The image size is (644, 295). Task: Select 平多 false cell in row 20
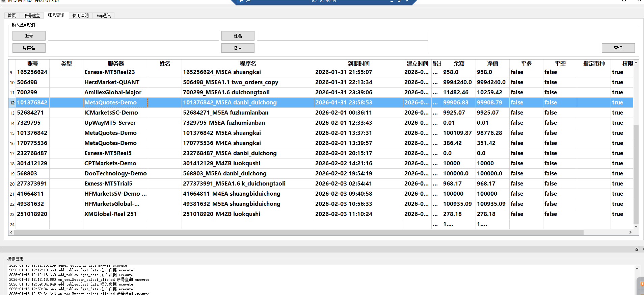[526, 184]
